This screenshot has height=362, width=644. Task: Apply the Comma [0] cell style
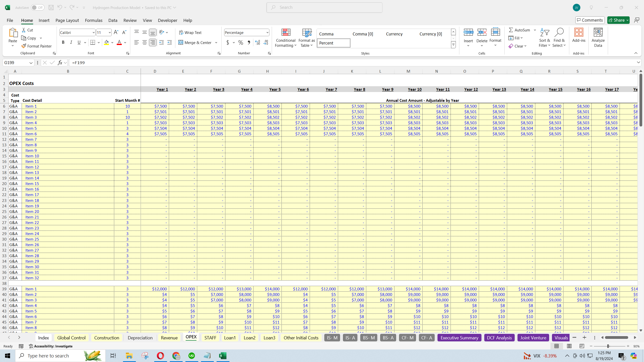[363, 34]
